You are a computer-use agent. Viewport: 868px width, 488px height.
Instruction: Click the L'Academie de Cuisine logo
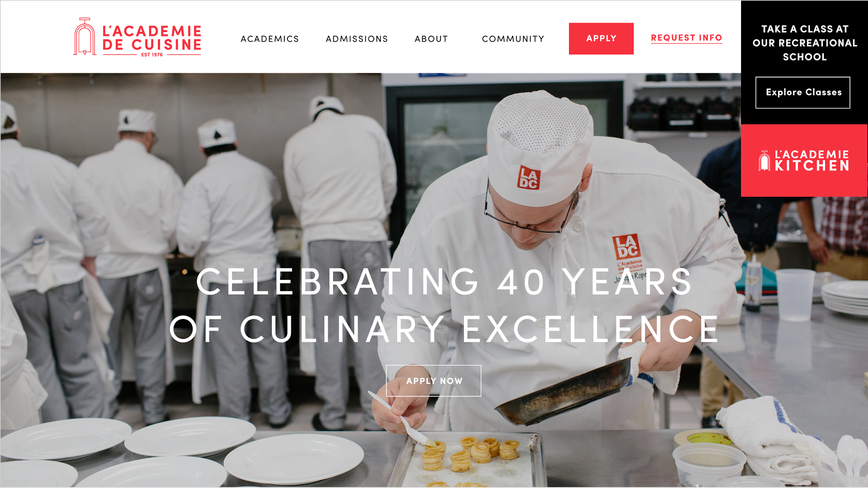(137, 37)
